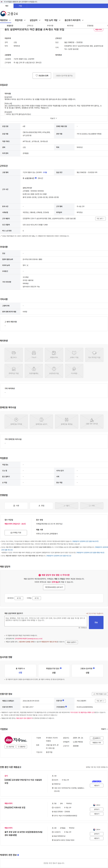Click the heart 관심정보 등록 button
Viewport: 108px width, 868px height.
click(x=42, y=75)
